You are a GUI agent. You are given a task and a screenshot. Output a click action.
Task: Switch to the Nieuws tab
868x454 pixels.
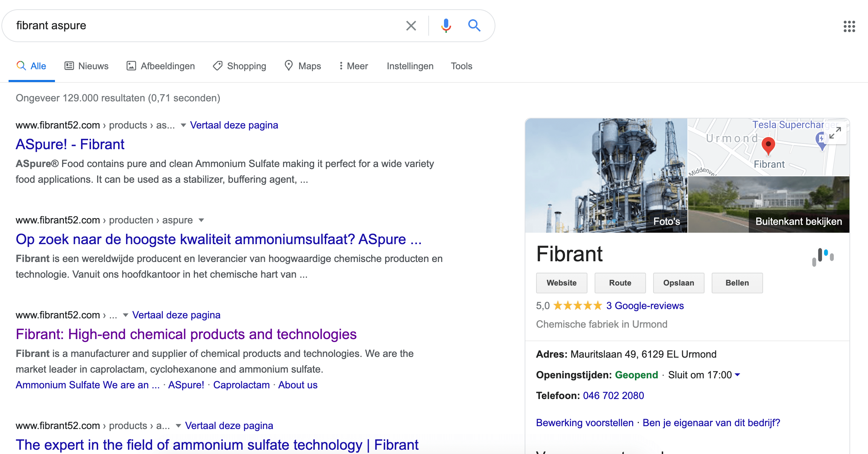point(86,66)
